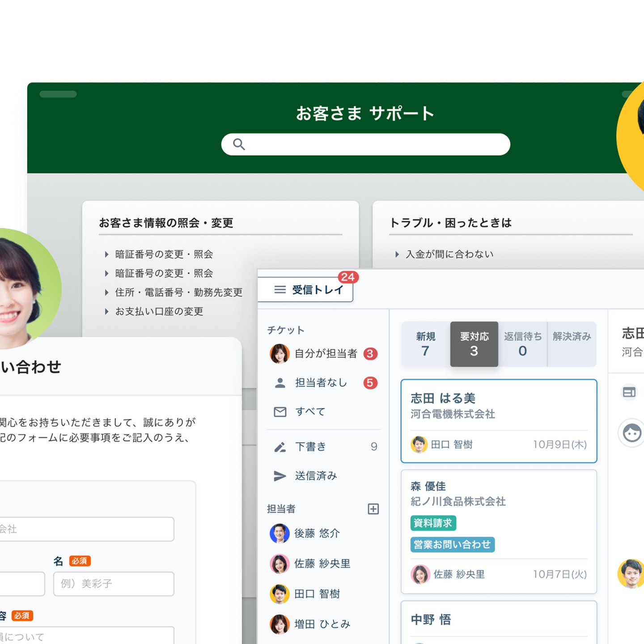Viewport: 644px width, 644px height.
Task: Click the + icon next to 担当者
Action: click(x=373, y=508)
